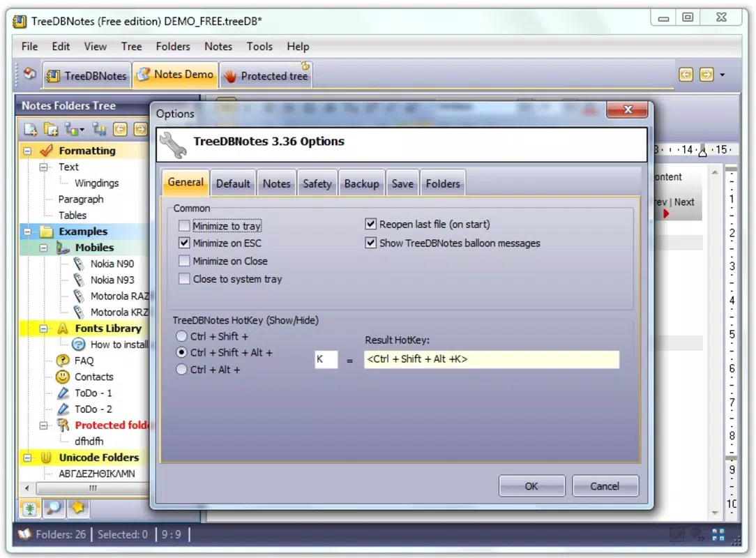Open the Folders options tab
The height and width of the screenshot is (558, 756).
[443, 183]
